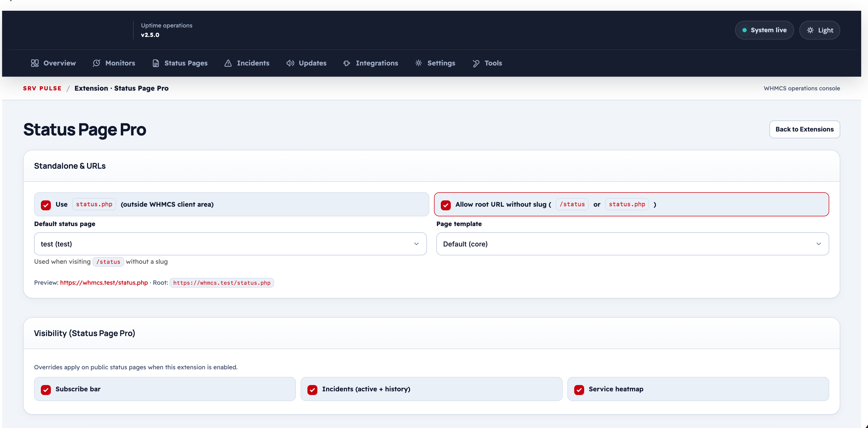Click the Monitors clock icon

pyautogui.click(x=96, y=63)
